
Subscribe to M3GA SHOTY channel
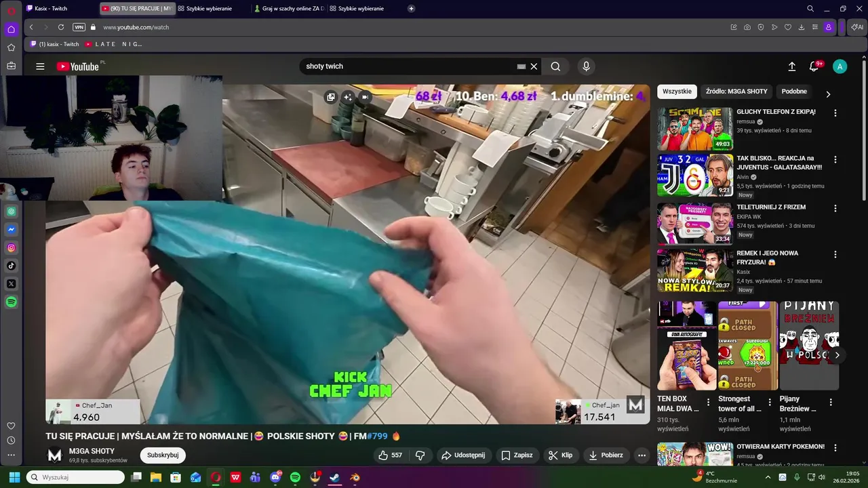(x=163, y=455)
